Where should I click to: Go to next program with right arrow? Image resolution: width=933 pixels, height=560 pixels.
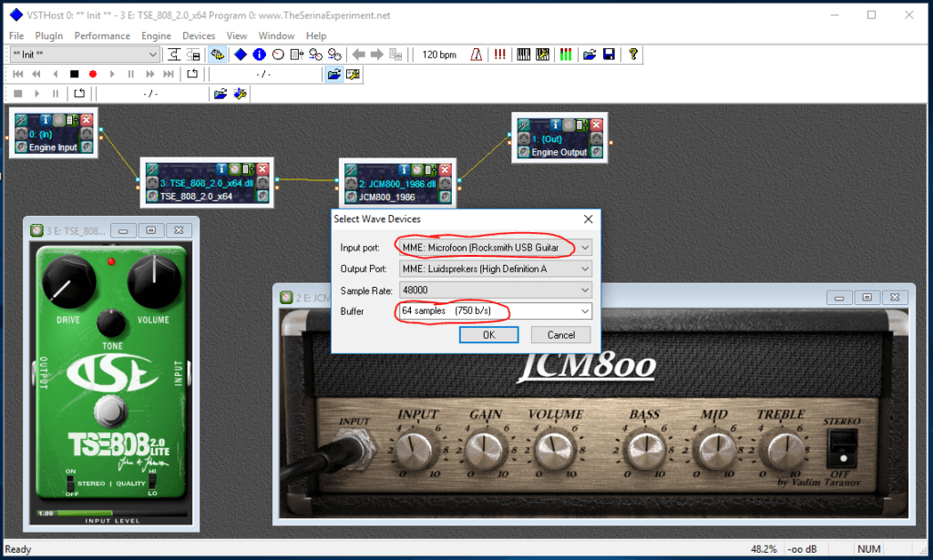pyautogui.click(x=377, y=55)
